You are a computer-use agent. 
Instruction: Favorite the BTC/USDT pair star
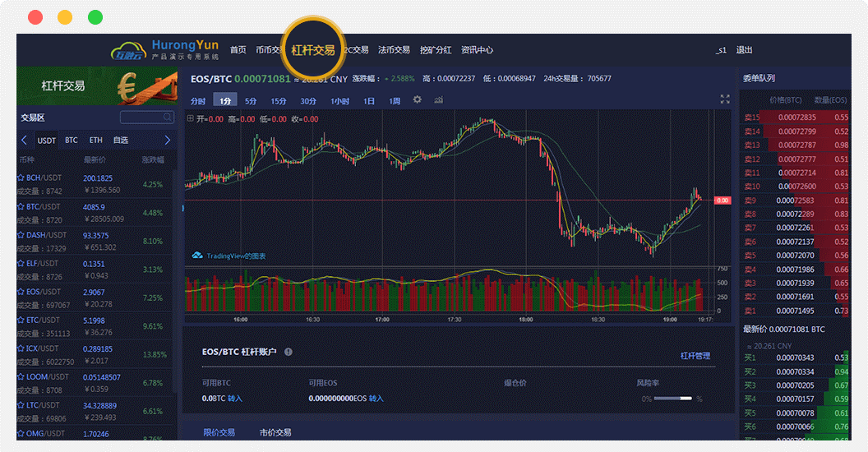tap(21, 206)
